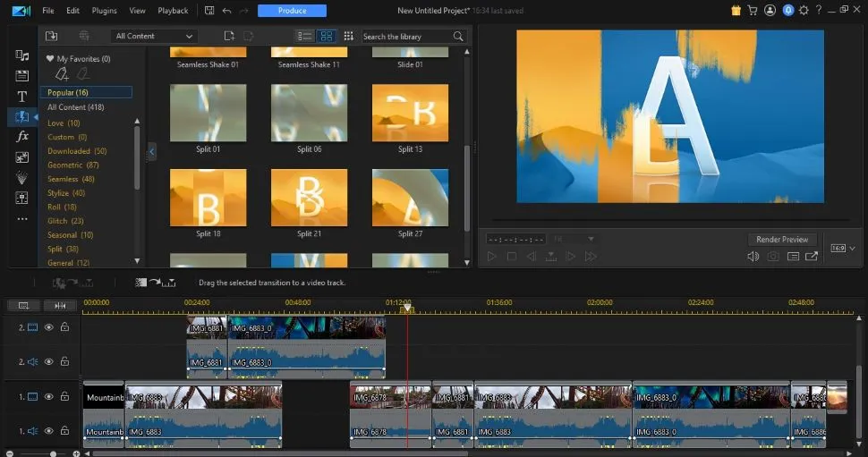Toggle lock on video track 1
Image resolution: width=868 pixels, height=457 pixels.
click(x=64, y=396)
